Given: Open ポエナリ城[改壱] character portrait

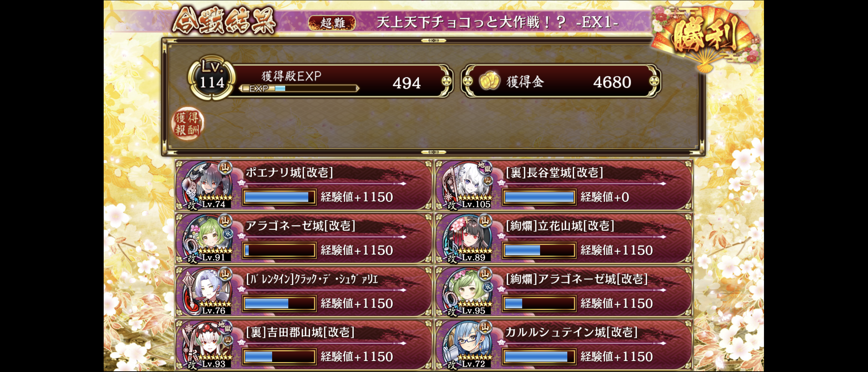Looking at the screenshot, I should [x=208, y=185].
